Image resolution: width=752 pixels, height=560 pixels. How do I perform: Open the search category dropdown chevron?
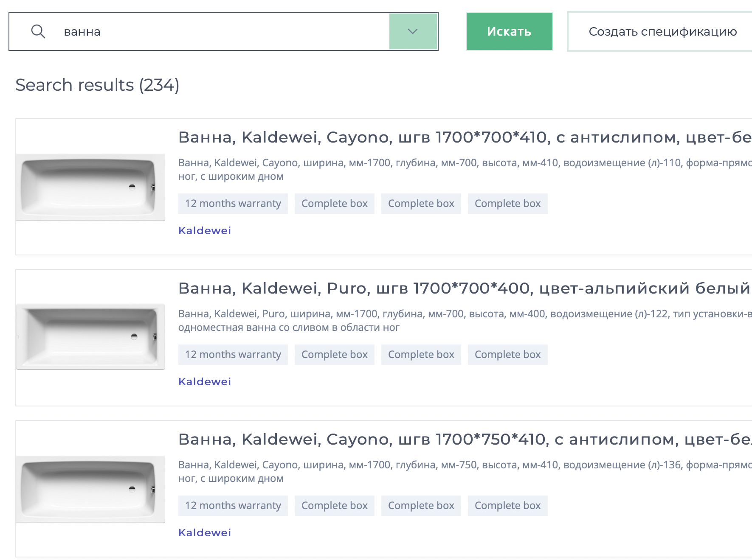coord(412,31)
